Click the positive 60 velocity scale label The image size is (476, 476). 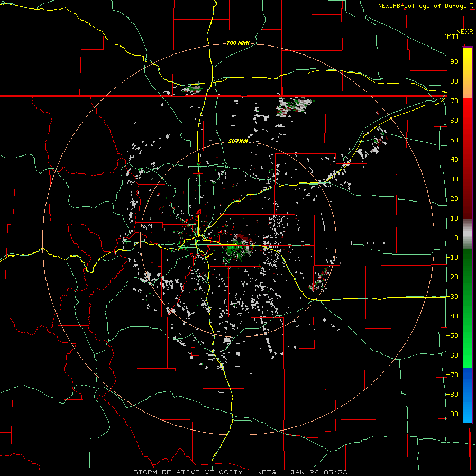454,120
